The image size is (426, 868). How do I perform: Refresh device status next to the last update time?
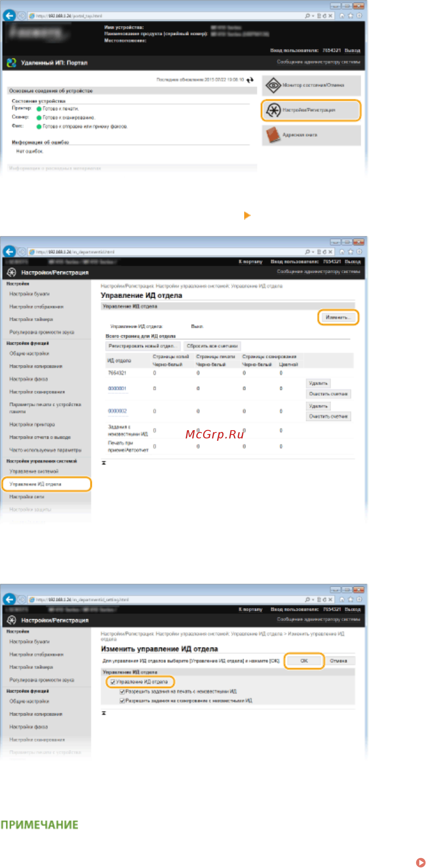250,80
